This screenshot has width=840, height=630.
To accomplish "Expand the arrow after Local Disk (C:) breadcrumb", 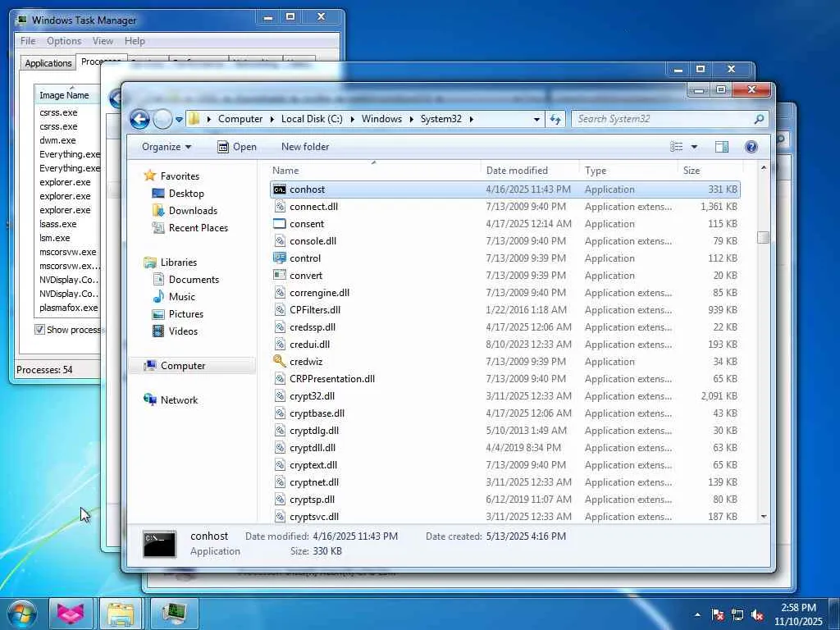I will tap(352, 119).
